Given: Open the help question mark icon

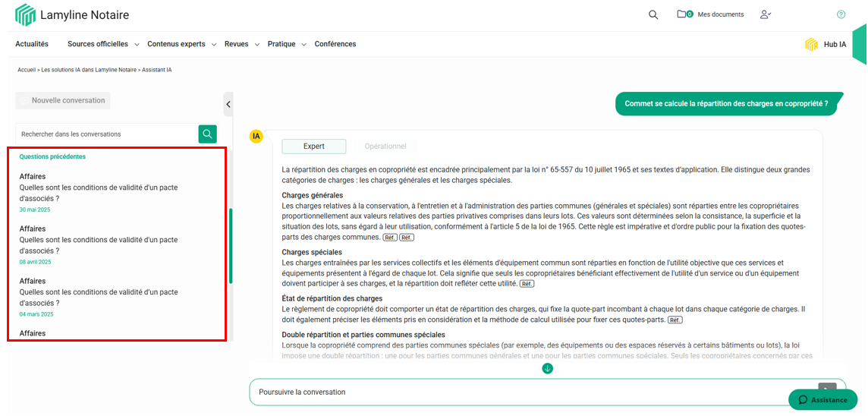Looking at the screenshot, I should point(841,14).
